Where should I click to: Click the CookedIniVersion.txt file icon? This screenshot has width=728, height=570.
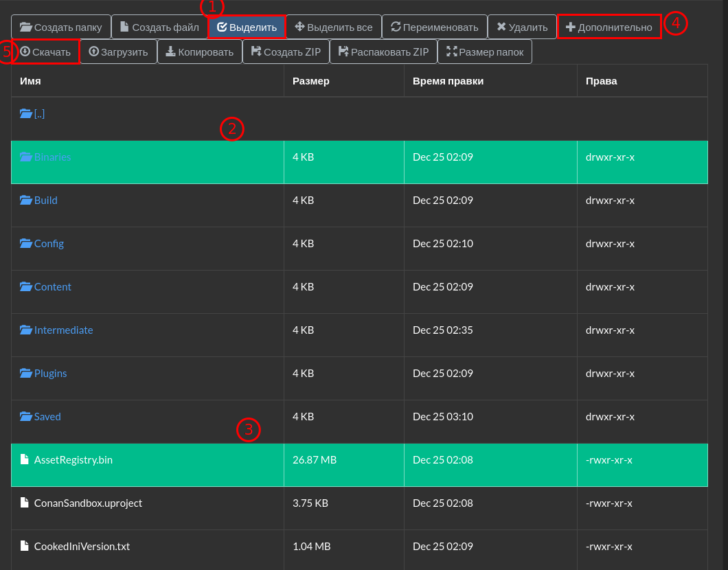[24, 546]
